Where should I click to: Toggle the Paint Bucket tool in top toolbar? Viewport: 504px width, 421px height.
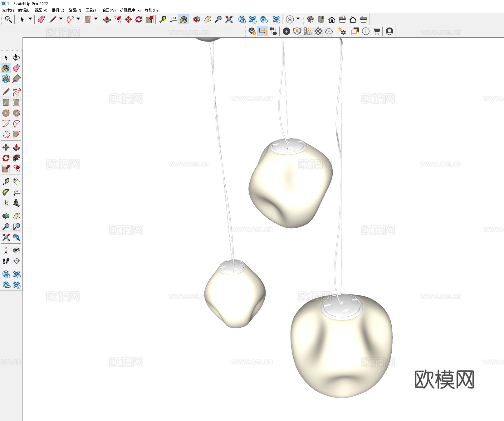(x=184, y=20)
